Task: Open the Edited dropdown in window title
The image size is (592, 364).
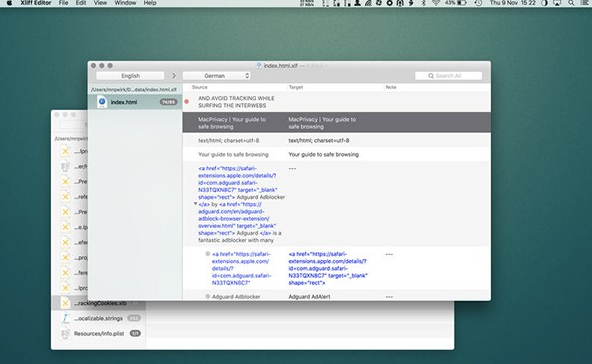Action: (317, 66)
